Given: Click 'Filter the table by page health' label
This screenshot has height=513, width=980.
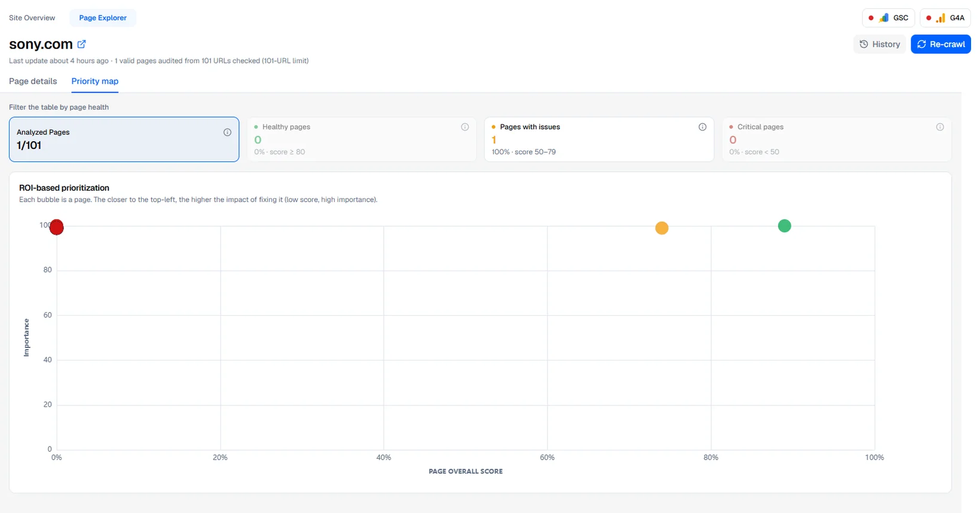Looking at the screenshot, I should [59, 108].
